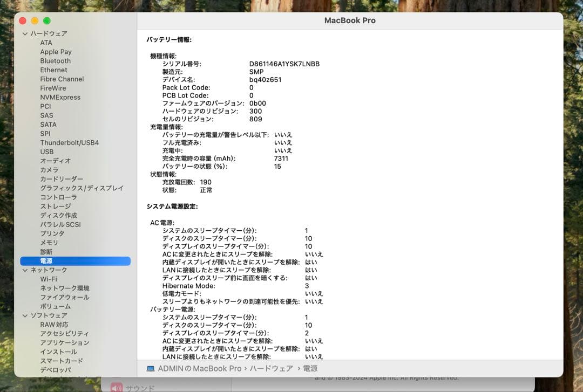Collapse the ハードウェア section
The image size is (583, 392).
[25, 33]
